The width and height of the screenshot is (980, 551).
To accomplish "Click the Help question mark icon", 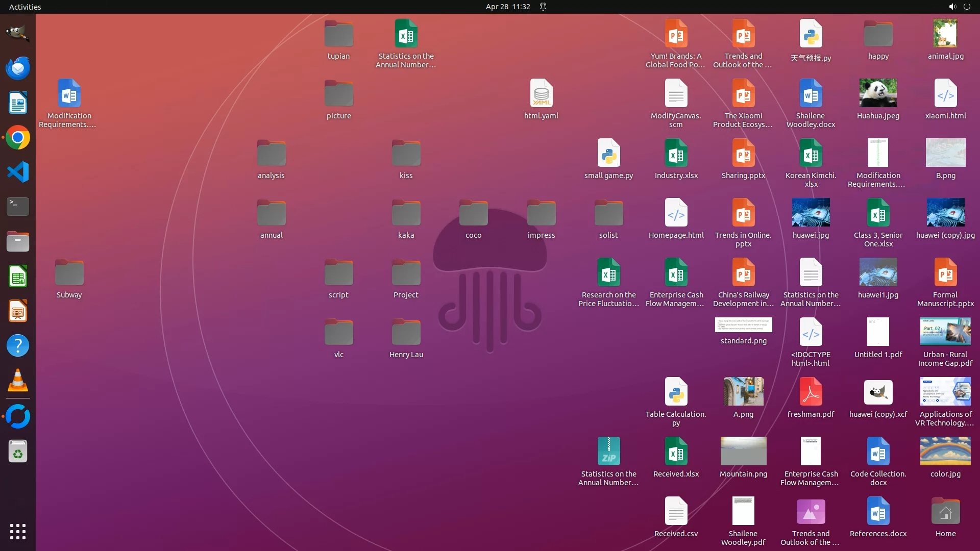I will coord(17,346).
